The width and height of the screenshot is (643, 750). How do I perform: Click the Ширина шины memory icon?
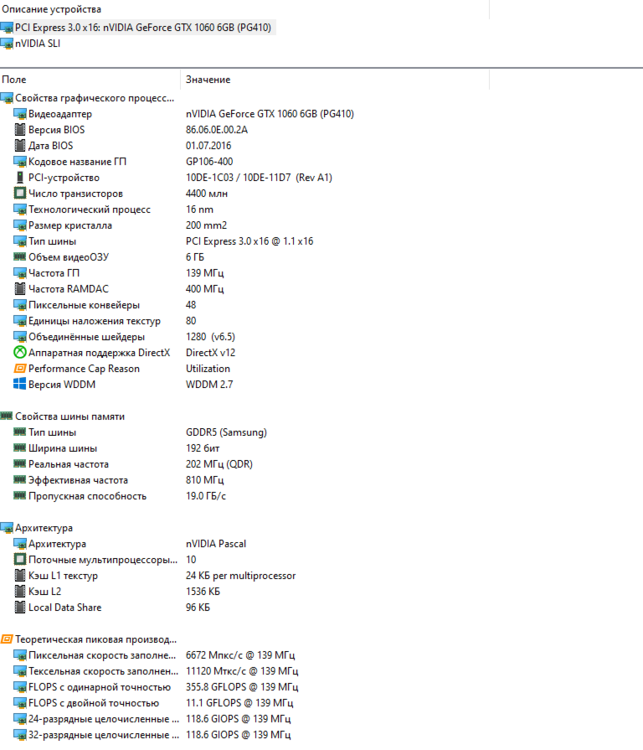tap(20, 448)
